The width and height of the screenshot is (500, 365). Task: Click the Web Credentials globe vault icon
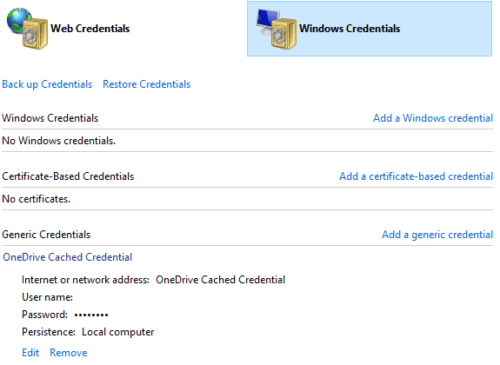tap(27, 29)
